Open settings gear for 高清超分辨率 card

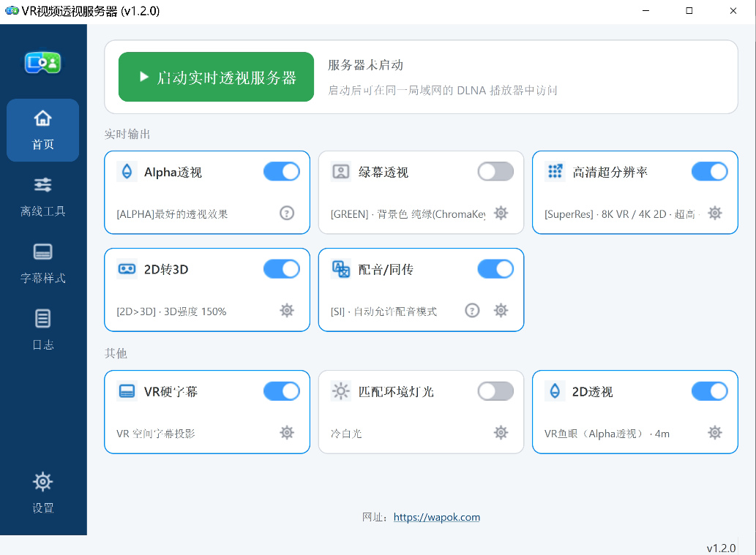[x=715, y=213]
